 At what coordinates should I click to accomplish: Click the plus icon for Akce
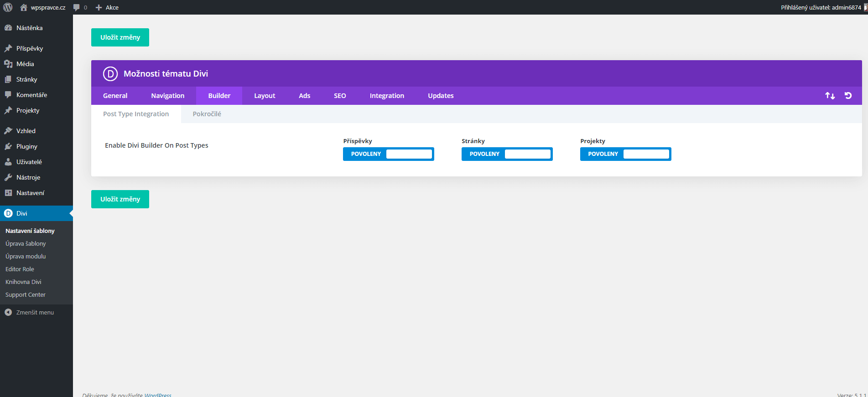[99, 7]
